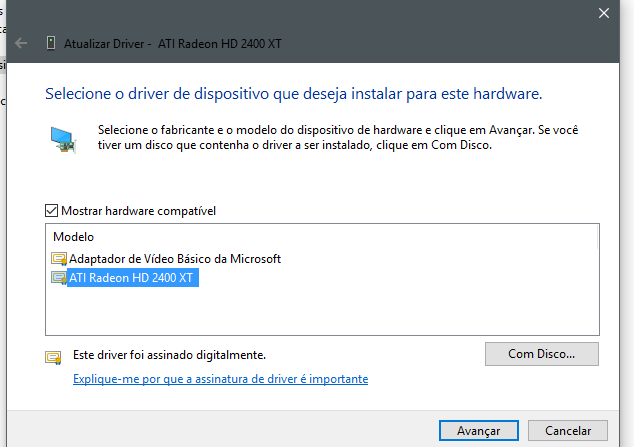Select ATI Radeon HD 2400 XT in list
The height and width of the screenshot is (447, 634).
(x=131, y=278)
